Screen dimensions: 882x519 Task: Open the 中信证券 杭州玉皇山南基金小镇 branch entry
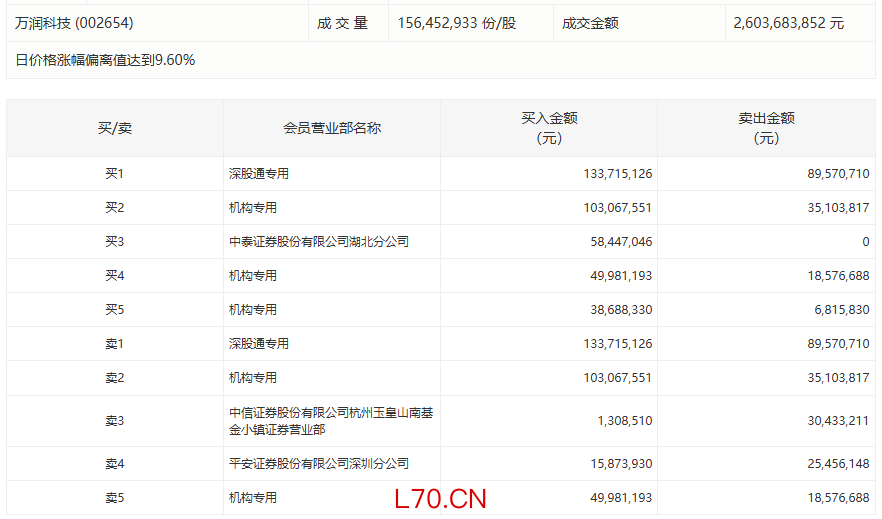coord(330,421)
